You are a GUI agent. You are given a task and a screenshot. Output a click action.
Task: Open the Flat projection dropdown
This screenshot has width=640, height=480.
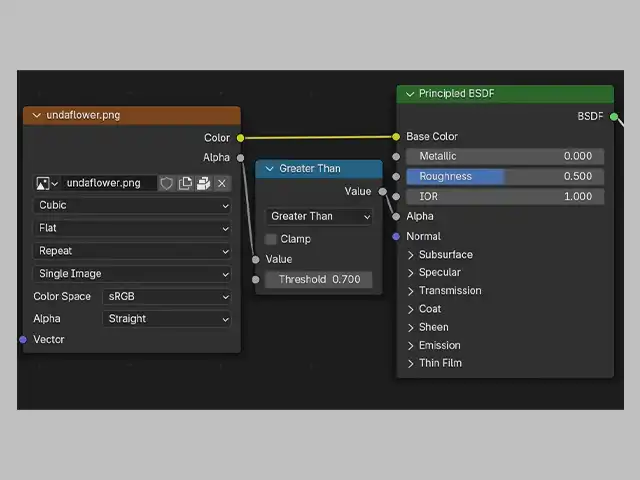coord(132,228)
